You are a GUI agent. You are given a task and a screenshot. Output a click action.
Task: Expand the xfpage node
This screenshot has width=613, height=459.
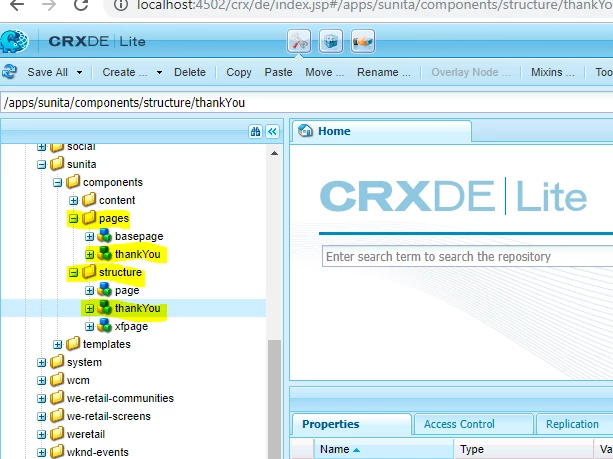90,326
